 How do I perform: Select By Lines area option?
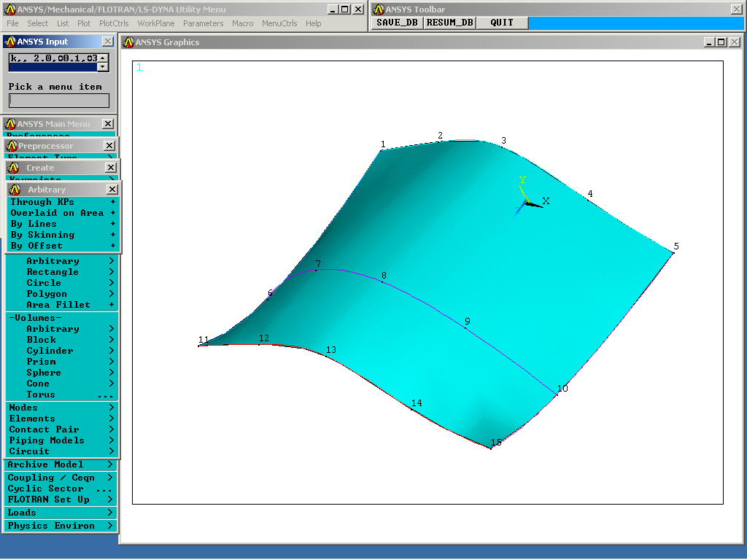[x=63, y=224]
